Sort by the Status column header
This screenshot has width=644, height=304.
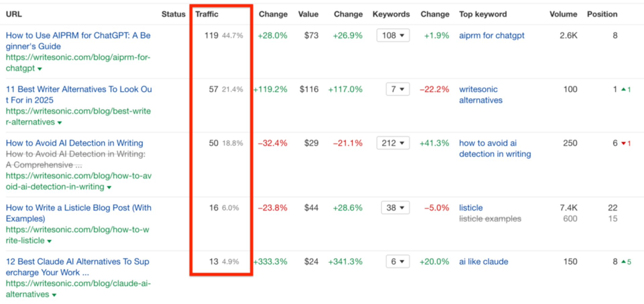pos(173,14)
